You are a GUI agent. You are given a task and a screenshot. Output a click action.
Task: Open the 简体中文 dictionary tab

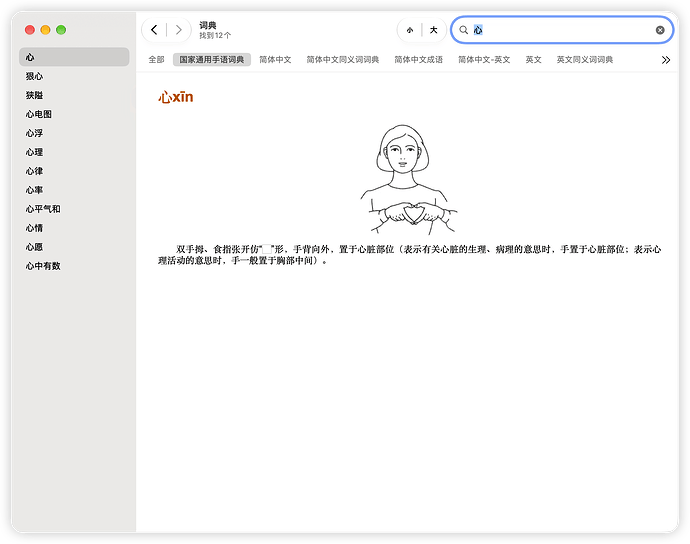coord(275,59)
